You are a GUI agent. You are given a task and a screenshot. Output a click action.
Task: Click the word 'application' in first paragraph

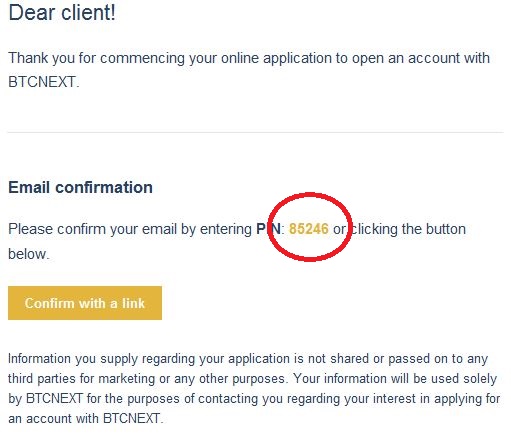(x=297, y=59)
